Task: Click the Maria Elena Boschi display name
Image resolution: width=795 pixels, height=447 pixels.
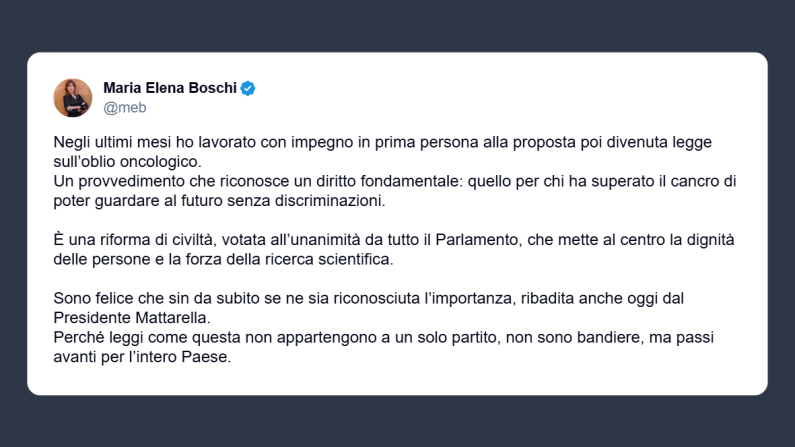Action: pyautogui.click(x=169, y=89)
